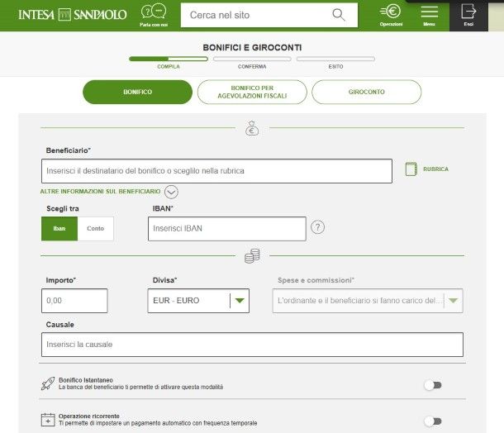Click the Operazione ricorrente label text
The image size is (504, 433).
[x=89, y=416]
